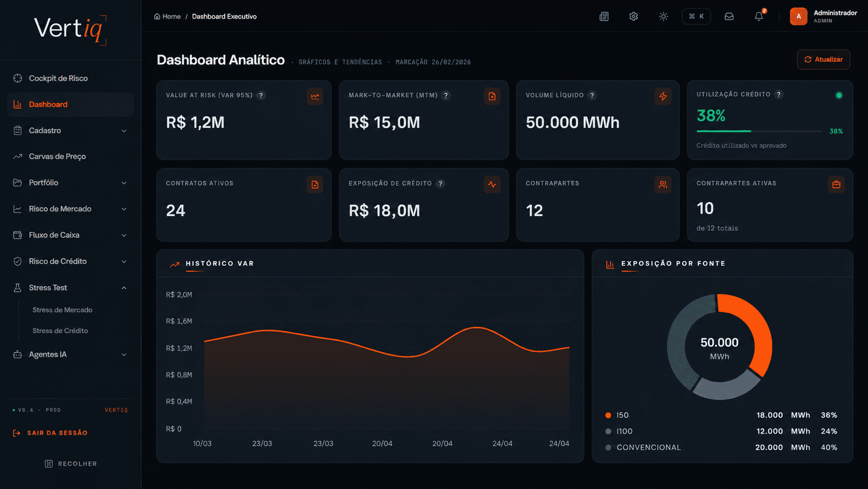Click Dashboard Executivo breadcrumb
Viewport: 868px width, 489px height.
224,17
